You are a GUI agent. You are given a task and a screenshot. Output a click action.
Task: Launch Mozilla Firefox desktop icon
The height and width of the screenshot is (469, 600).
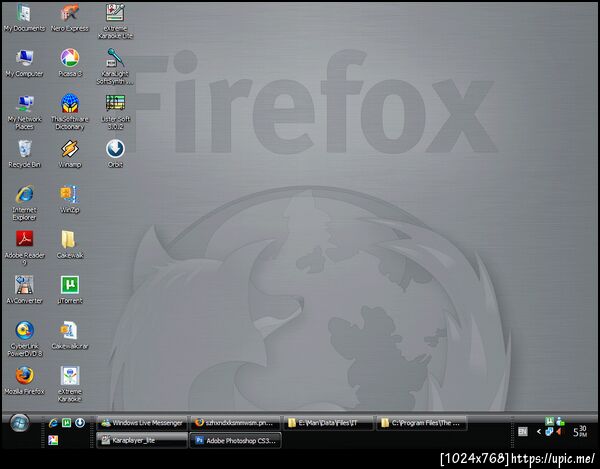point(24,381)
